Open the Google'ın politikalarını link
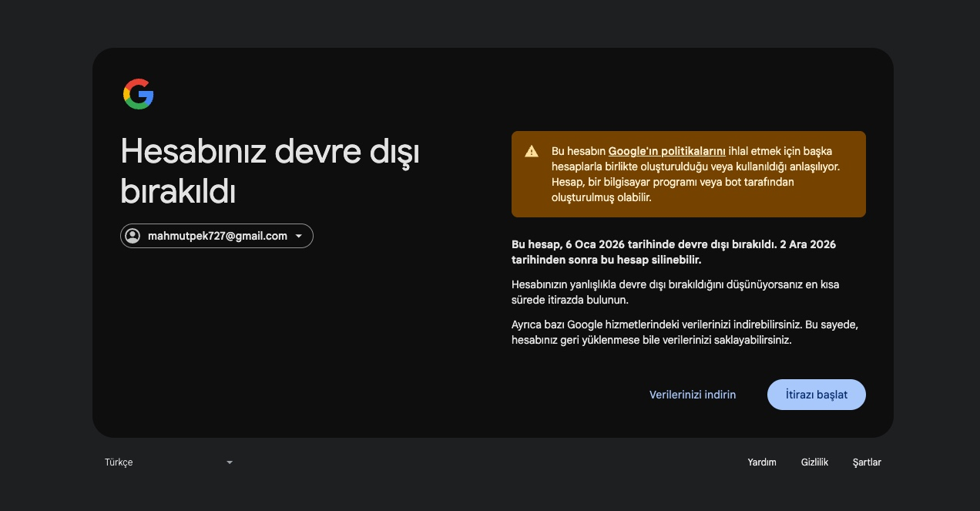This screenshot has height=511, width=980. tap(667, 151)
